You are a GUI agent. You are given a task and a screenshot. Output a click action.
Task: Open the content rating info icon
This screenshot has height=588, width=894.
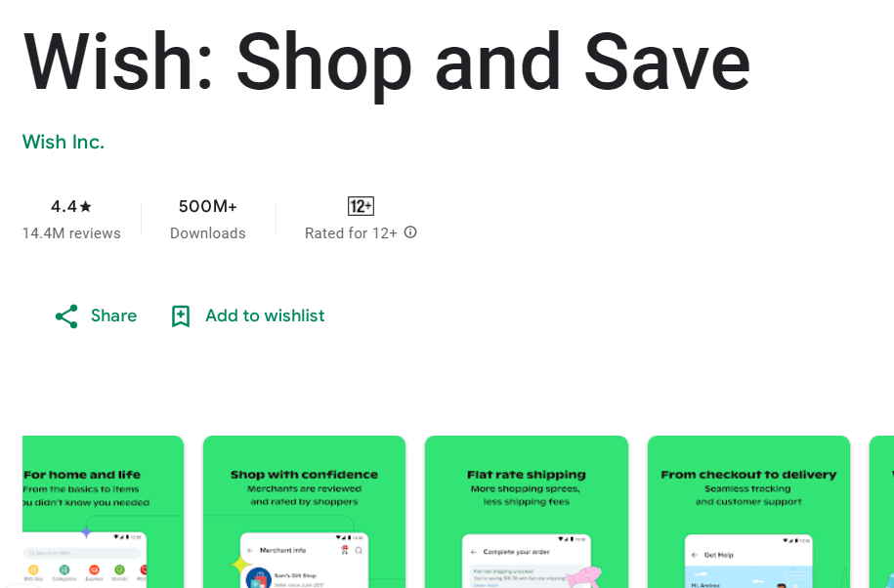tap(410, 232)
